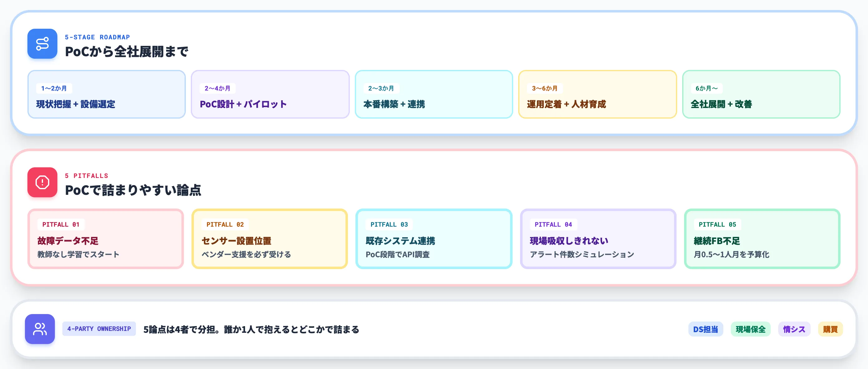Select the 購買 tag
This screenshot has height=369, width=868.
coord(830,329)
